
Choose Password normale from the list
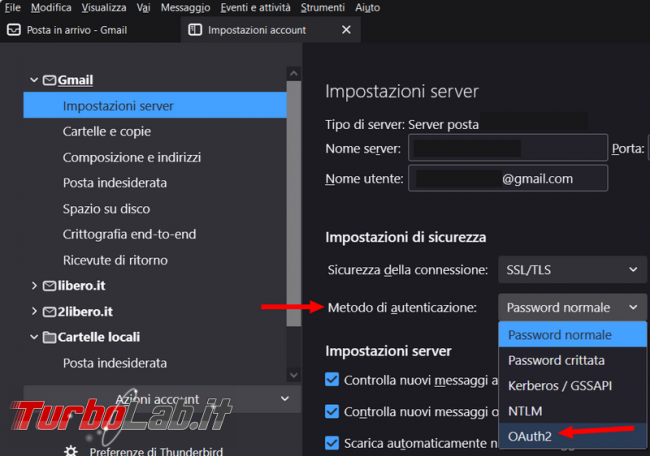[x=572, y=335]
